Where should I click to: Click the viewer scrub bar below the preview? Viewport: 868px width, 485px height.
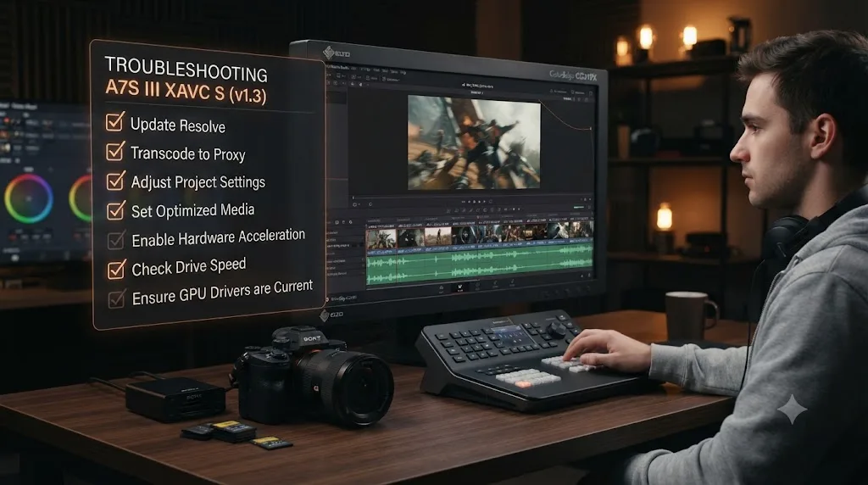point(470,197)
